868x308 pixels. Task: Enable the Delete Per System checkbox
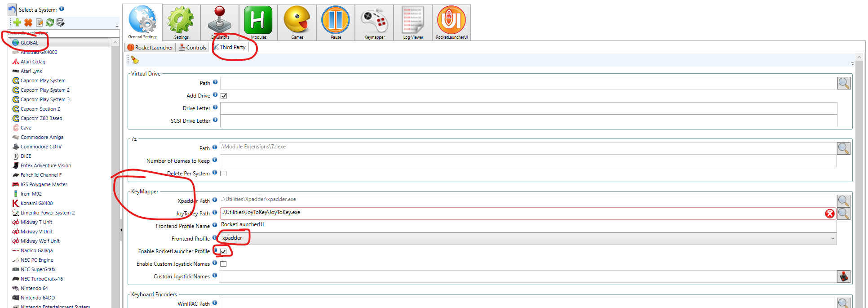coord(223,174)
